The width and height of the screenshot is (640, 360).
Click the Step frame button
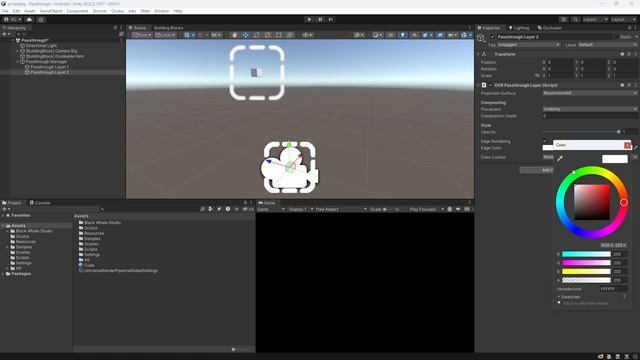(x=331, y=19)
